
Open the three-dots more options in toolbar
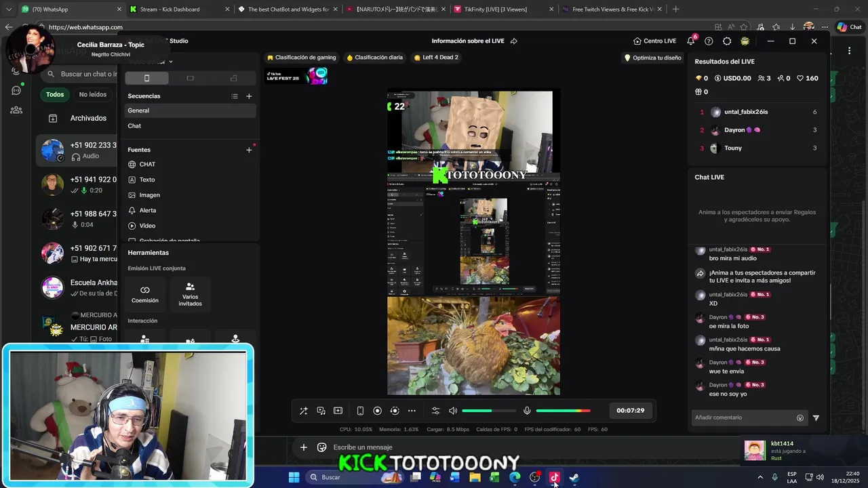tap(412, 411)
